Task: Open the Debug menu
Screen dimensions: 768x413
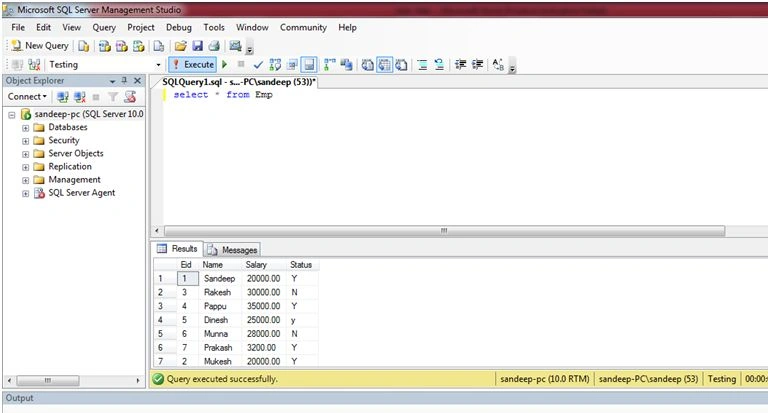Action: coord(179,27)
